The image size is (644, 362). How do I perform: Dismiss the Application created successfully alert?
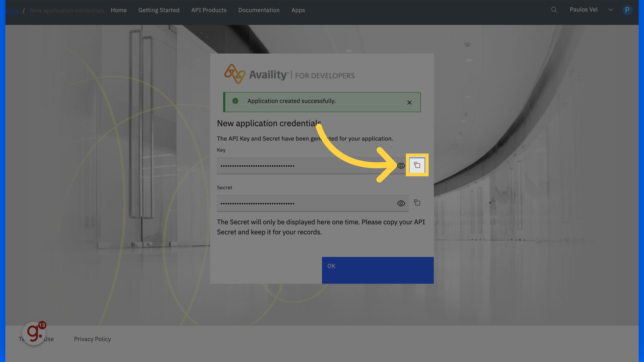tap(409, 103)
